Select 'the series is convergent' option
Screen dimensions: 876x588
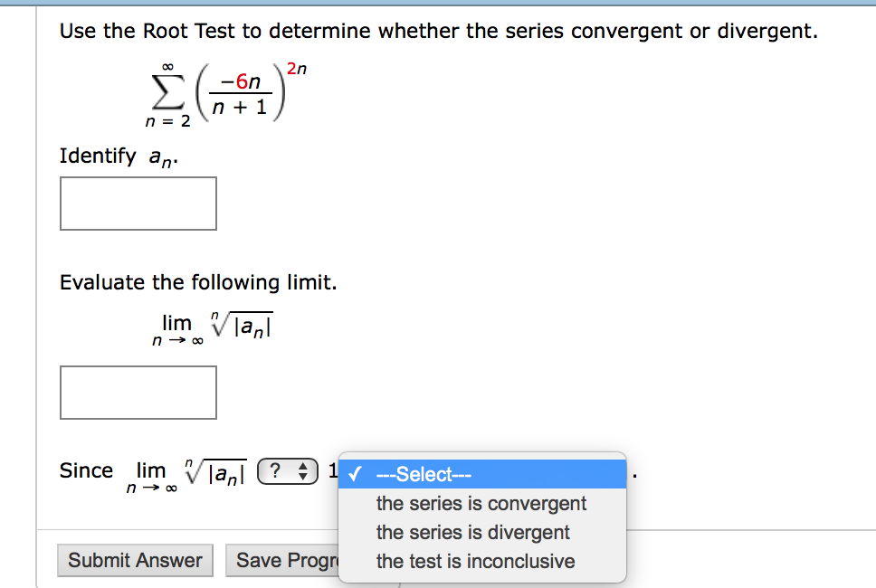tap(482, 503)
